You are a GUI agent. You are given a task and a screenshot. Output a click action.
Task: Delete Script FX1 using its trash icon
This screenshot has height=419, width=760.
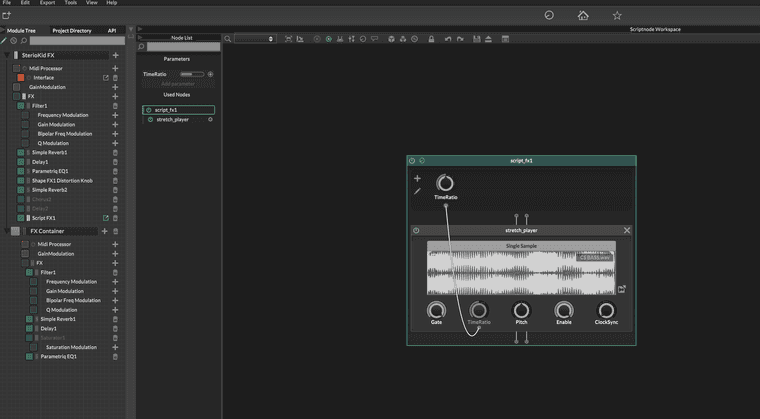pos(115,217)
